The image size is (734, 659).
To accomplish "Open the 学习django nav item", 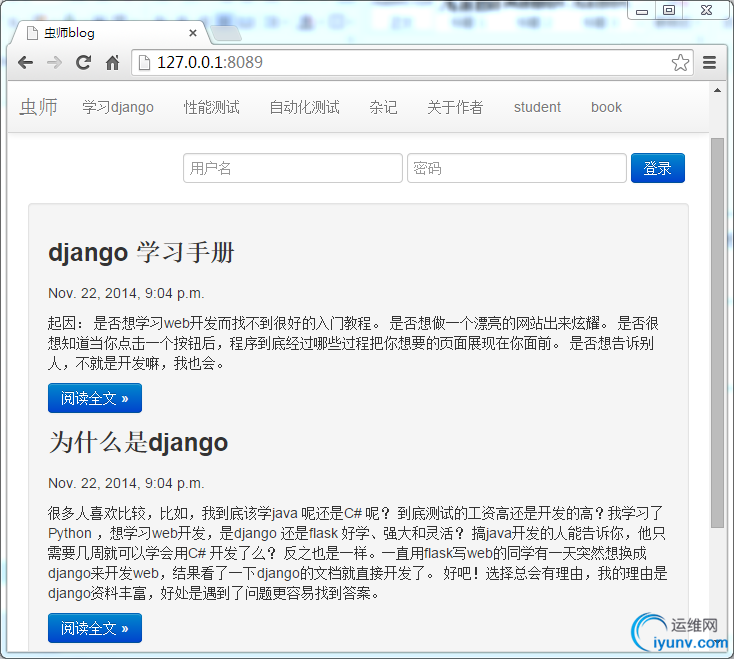I will click(118, 107).
